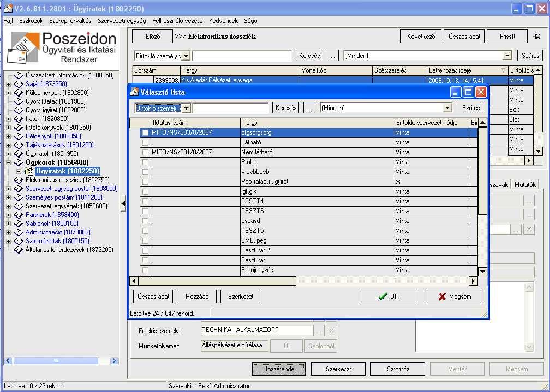Click the Szervezeti egység postái icon

(x=19, y=189)
